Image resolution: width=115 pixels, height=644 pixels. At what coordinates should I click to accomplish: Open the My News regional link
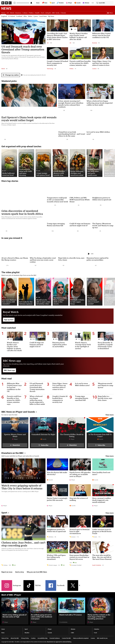51,16
